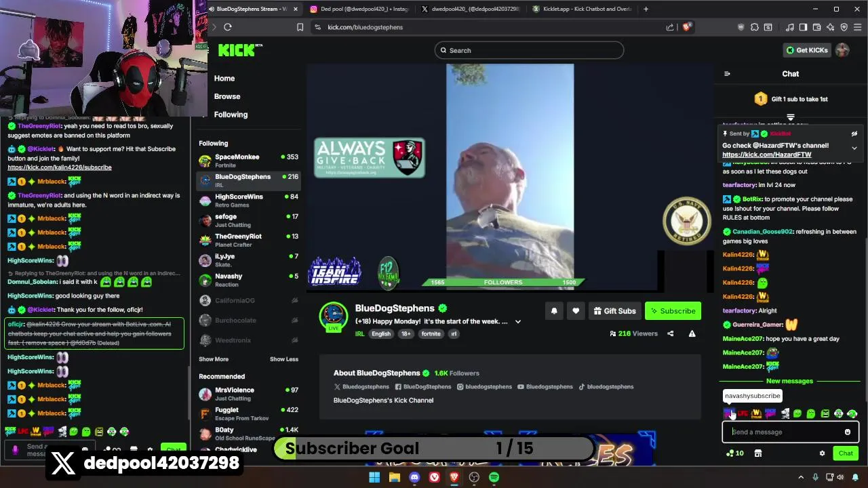Click the channel points balance showing 10
Viewport: 868px width, 488px height.
point(734,453)
